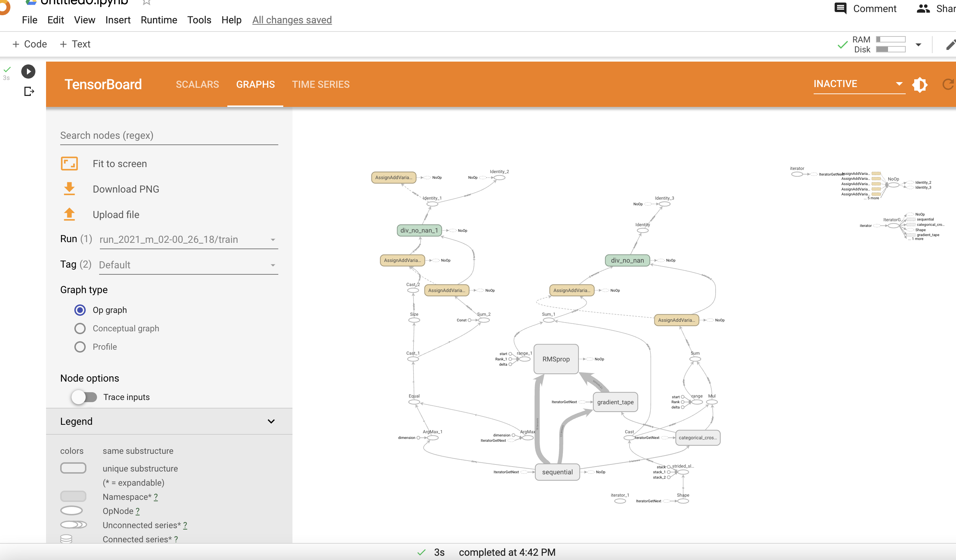Select Conceptual graph radio option
956x560 pixels.
coord(80,328)
